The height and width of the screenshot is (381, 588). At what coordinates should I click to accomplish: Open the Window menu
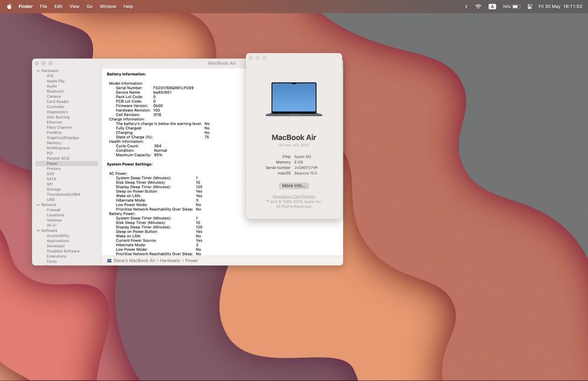(x=108, y=6)
